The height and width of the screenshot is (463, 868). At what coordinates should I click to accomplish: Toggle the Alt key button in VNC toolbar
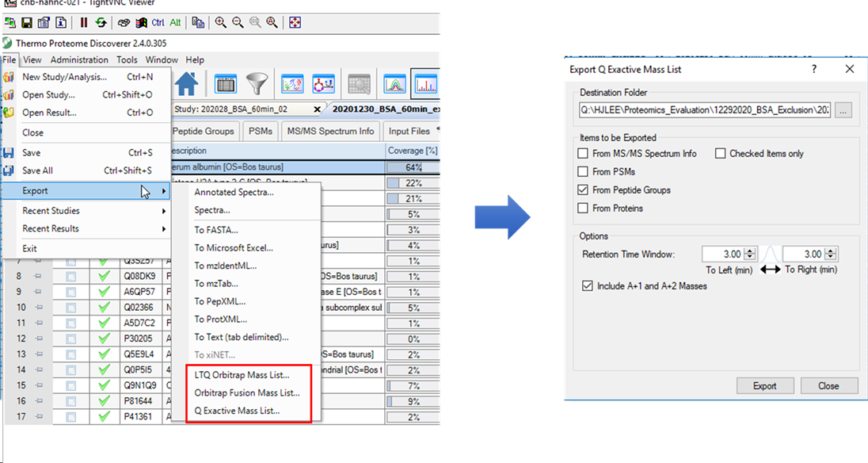[x=176, y=23]
